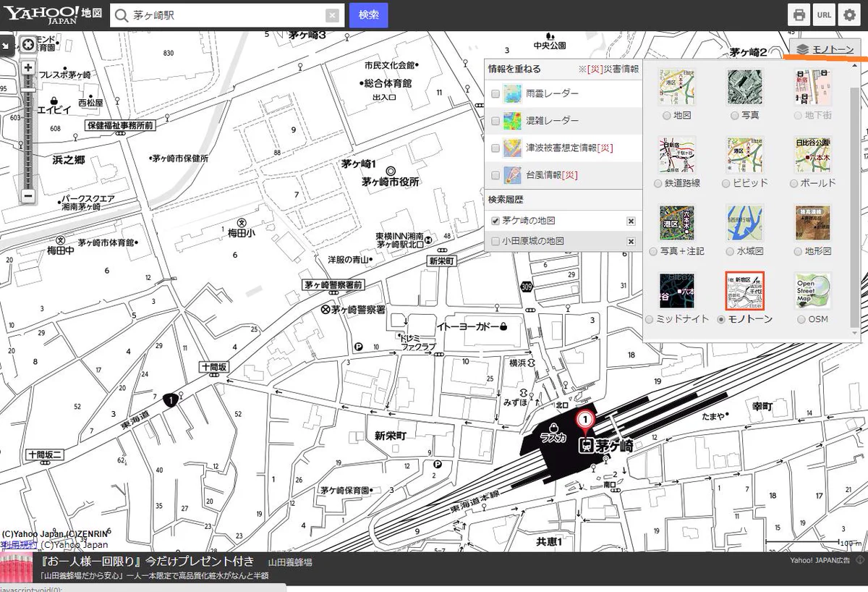Click the 水域図 map style thumbnail
Viewport: 868px width, 592px height.
[745, 224]
